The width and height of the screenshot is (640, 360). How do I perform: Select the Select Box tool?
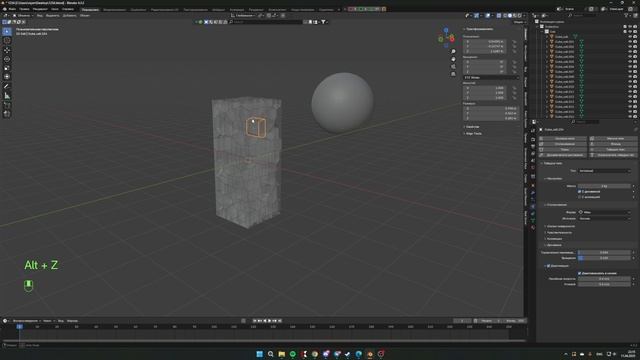[7, 31]
